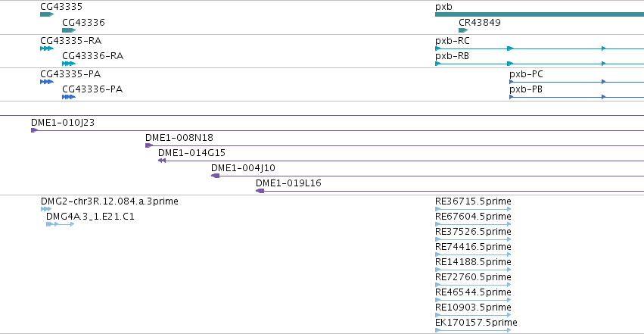Select BAC clone DME1-014G15
Screen dimensions: 644x334
pos(401,161)
